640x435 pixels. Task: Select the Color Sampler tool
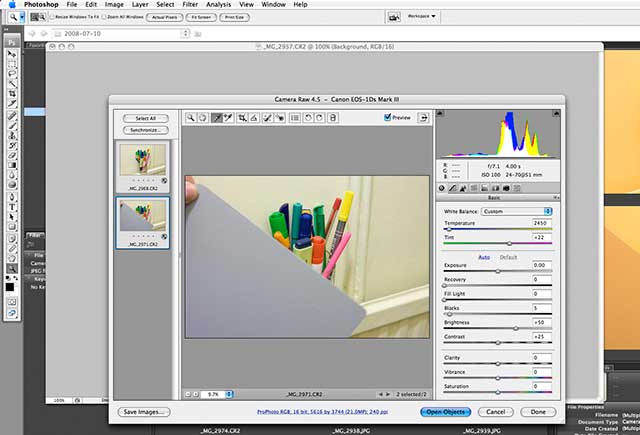point(229,118)
